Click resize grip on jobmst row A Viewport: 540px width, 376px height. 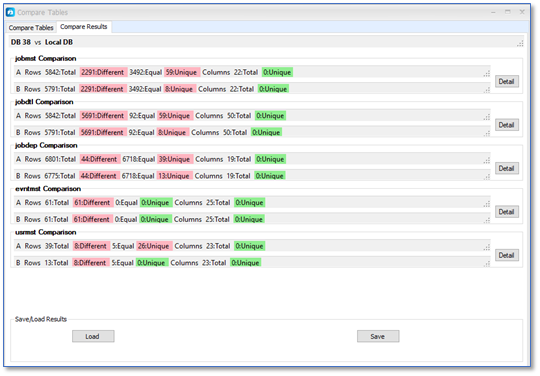[x=487, y=73]
